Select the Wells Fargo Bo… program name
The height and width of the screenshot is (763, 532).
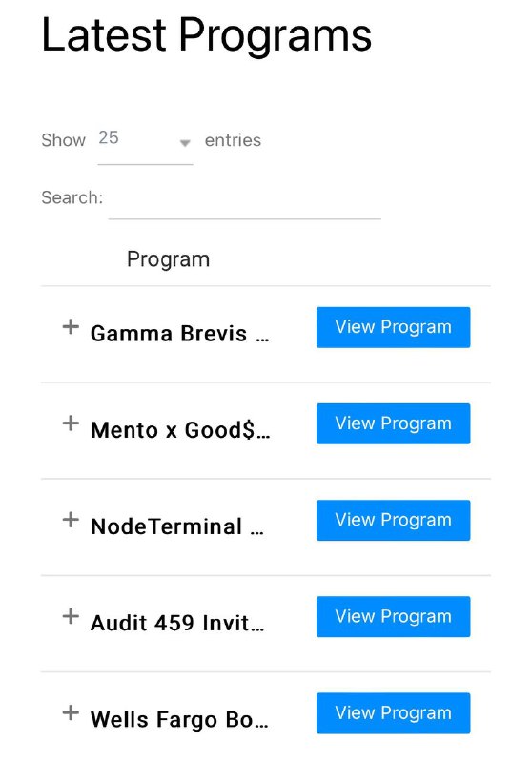(x=179, y=720)
